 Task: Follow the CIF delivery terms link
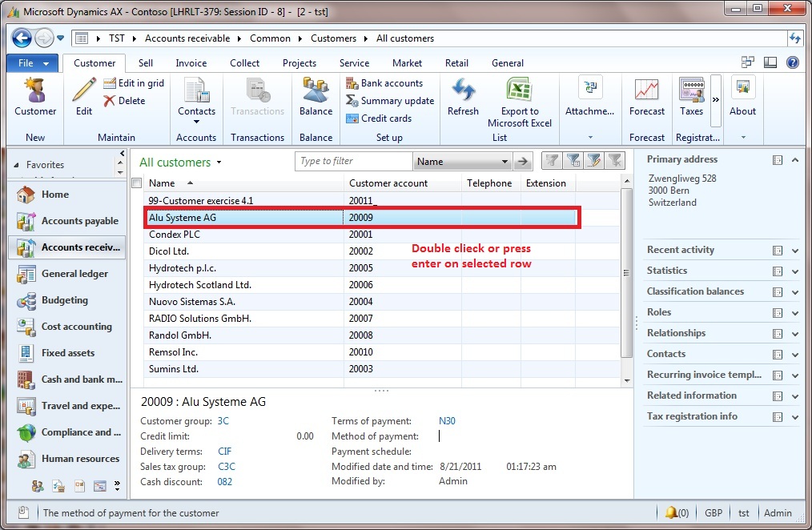click(x=225, y=452)
